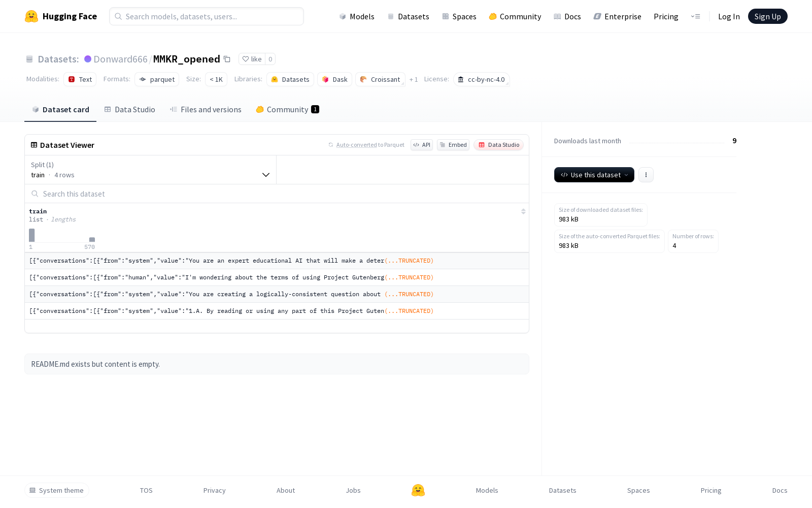812x508 pixels.
Task: Switch to the Dataset card tab
Action: point(60,109)
